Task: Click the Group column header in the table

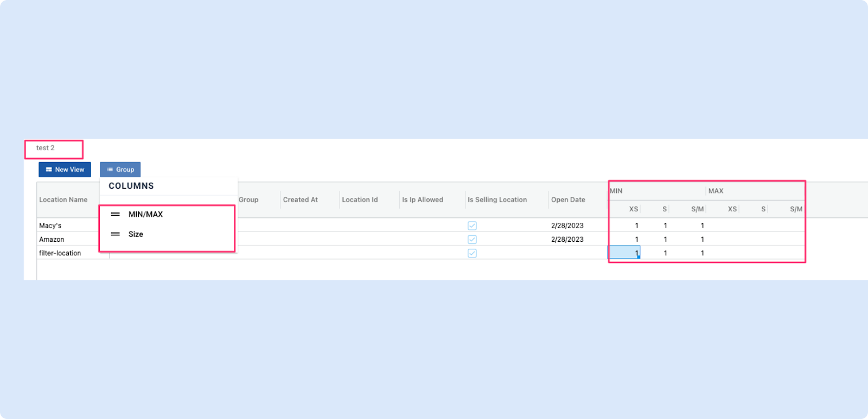Action: [248, 200]
